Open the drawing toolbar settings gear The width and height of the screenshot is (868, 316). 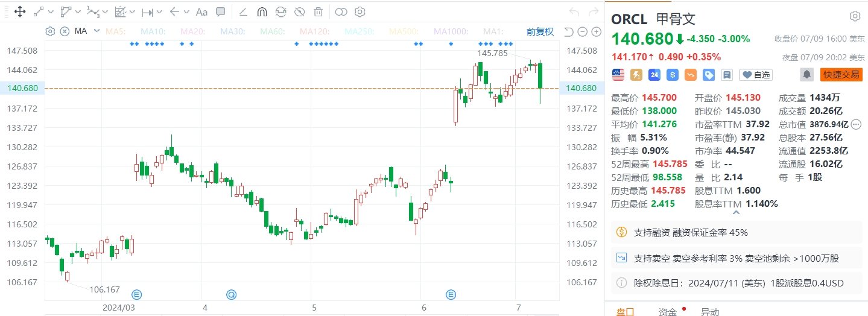coord(360,11)
